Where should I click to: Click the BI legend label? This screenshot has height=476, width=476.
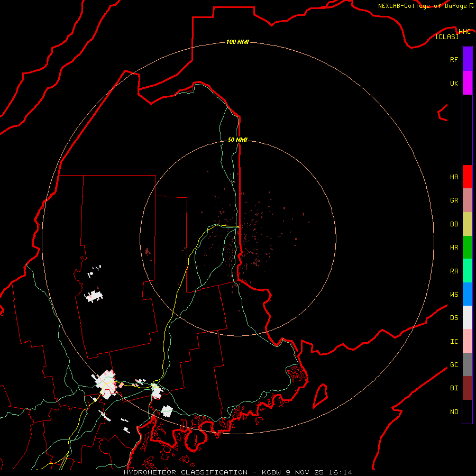[x=454, y=388]
